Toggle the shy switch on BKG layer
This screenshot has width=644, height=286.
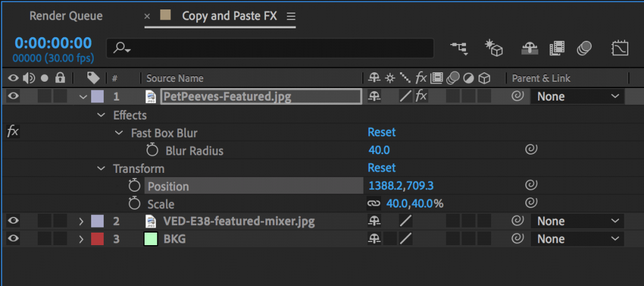[x=374, y=239]
